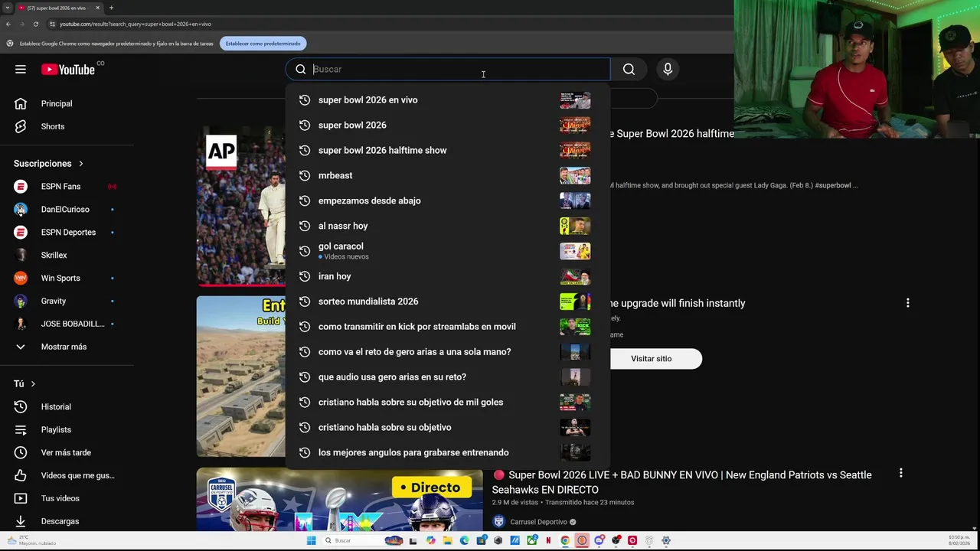
Task: Open the ESPN Fans subscription
Action: [60, 186]
